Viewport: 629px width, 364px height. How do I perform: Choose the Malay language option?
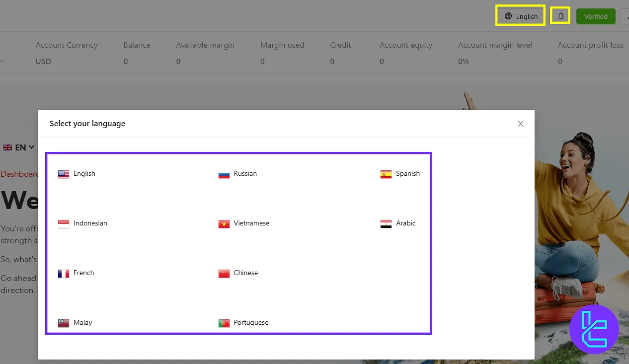(82, 323)
